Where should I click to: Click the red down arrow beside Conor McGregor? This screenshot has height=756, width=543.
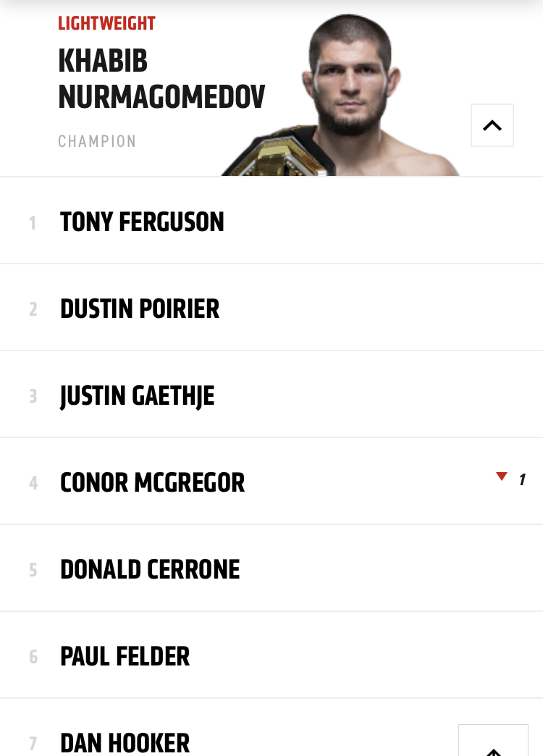[502, 476]
